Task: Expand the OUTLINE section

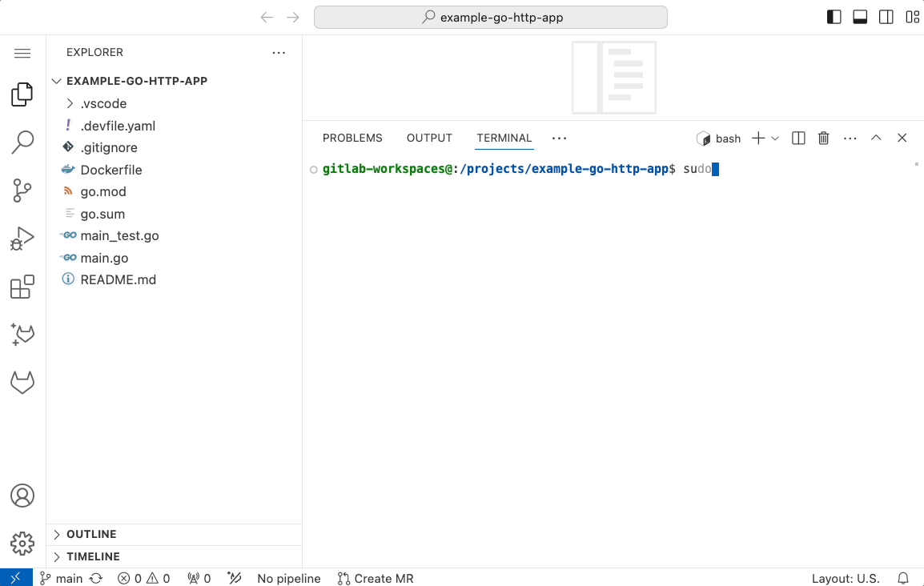Action: coord(91,534)
